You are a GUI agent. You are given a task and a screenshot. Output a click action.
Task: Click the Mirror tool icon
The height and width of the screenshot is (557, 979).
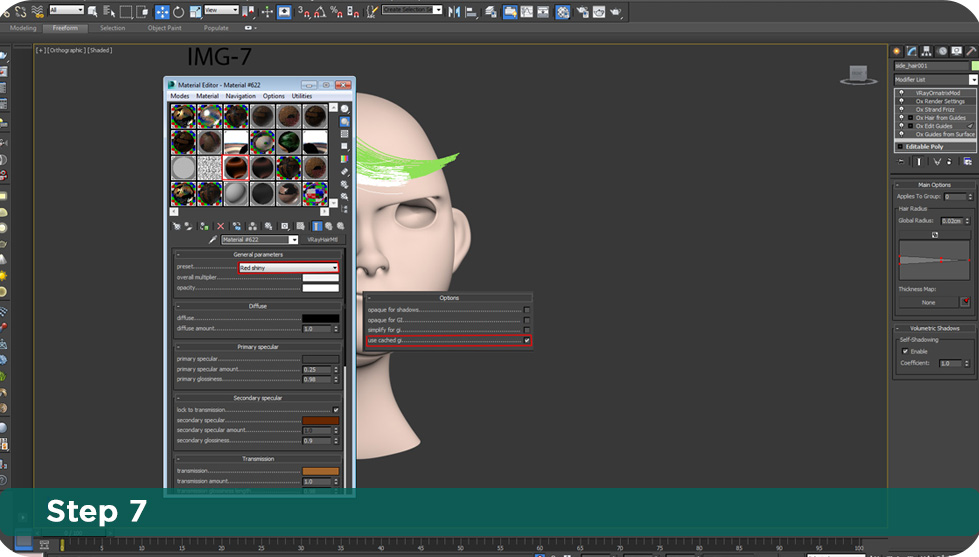pos(455,12)
